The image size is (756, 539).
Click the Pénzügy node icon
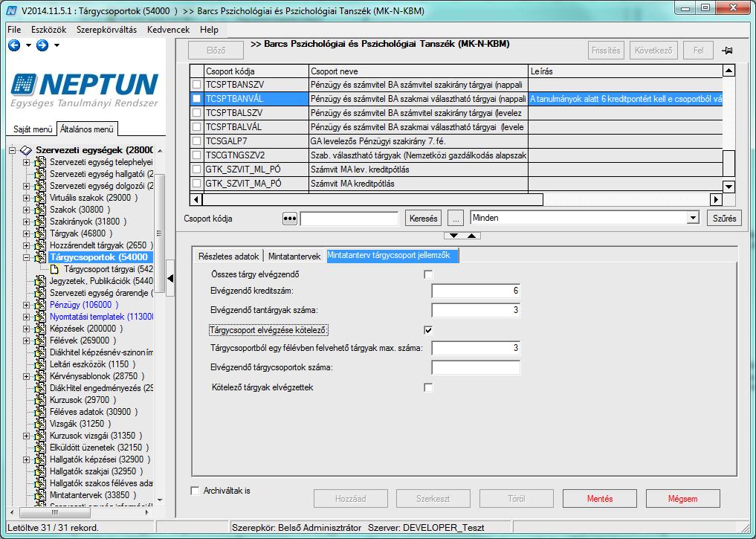[40, 305]
